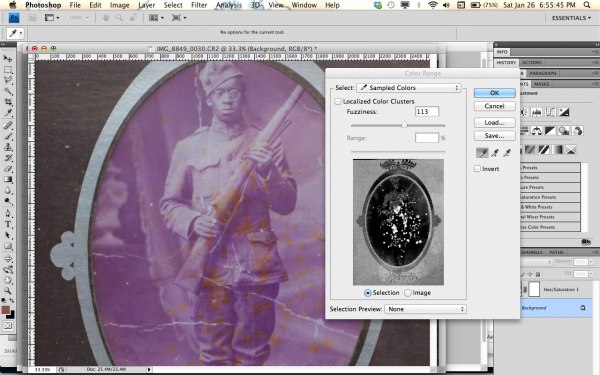Click the foreground color swatch
600x375 pixels.
tap(6, 310)
